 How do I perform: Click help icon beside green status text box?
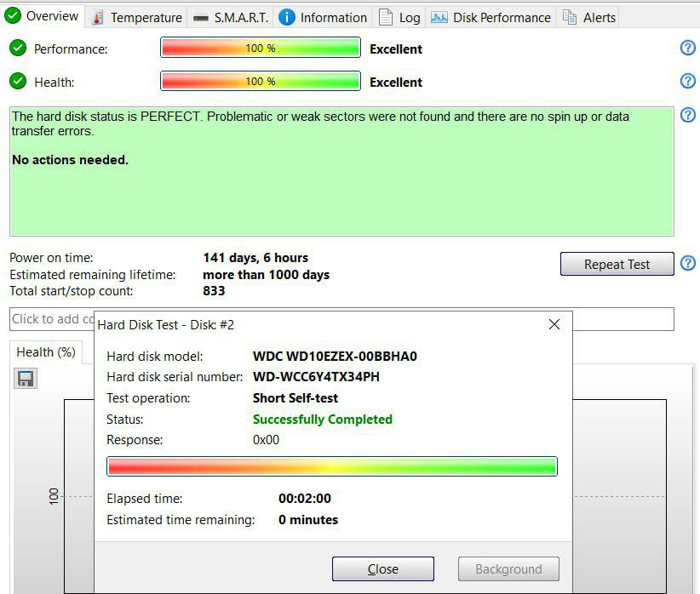(x=688, y=115)
